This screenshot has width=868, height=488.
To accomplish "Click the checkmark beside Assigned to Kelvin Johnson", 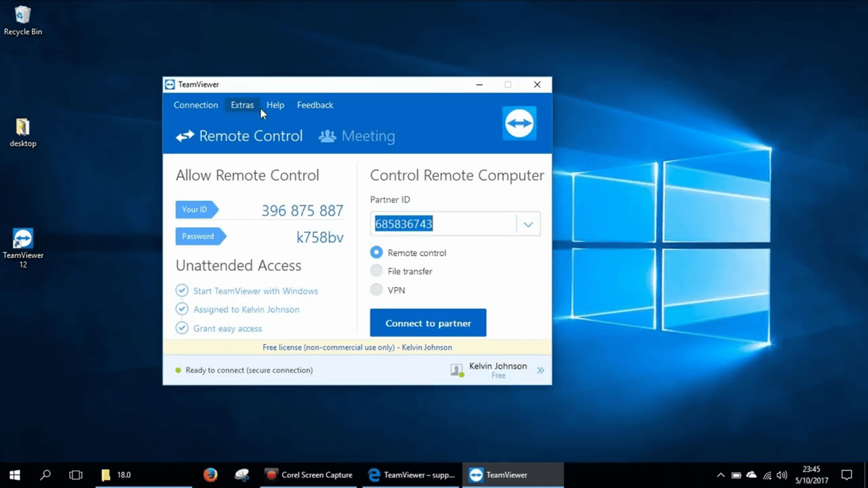I will [x=182, y=309].
